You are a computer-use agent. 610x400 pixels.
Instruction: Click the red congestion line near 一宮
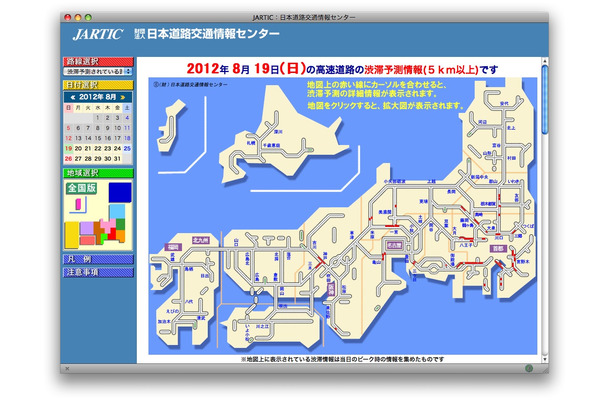(x=392, y=226)
